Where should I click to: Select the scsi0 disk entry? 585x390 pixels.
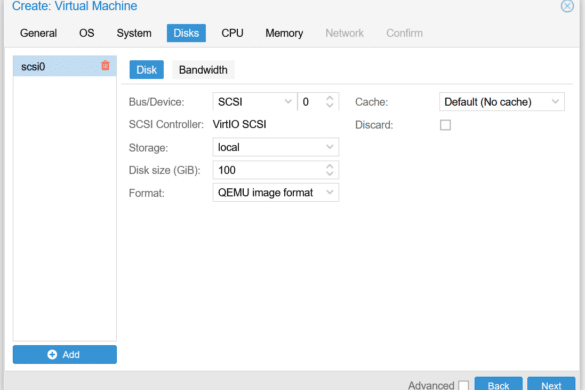[65, 66]
